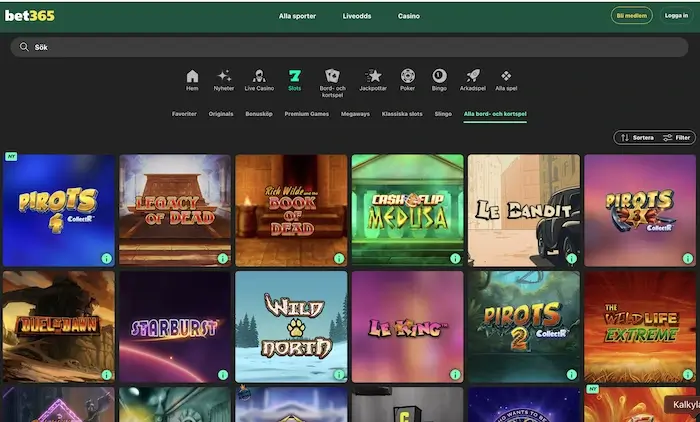700x422 pixels.
Task: Go to Liveodds section
Action: coord(357,16)
